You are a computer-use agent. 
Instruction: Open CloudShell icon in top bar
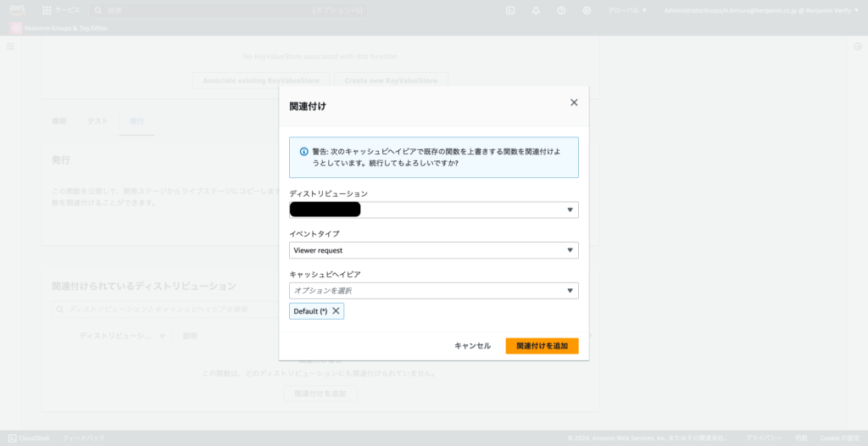[510, 10]
